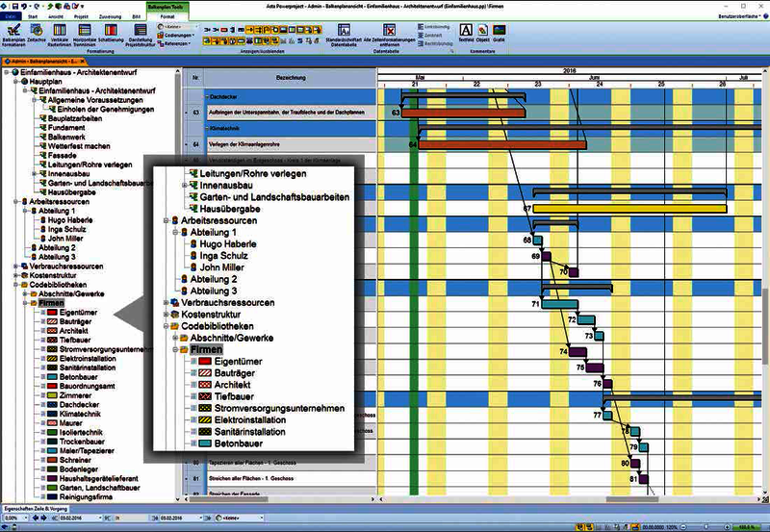Adjust the zoom slider in status bar
The height and width of the screenshot is (532, 770).
pos(705,527)
